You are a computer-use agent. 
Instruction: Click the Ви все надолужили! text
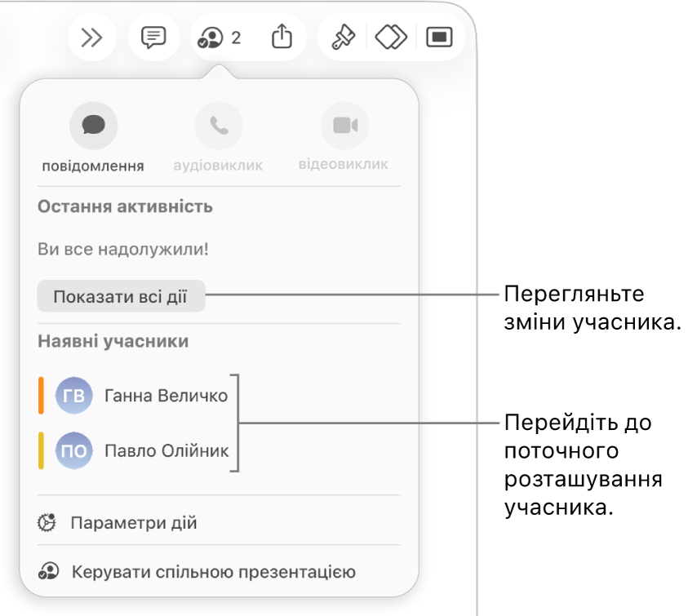click(123, 249)
